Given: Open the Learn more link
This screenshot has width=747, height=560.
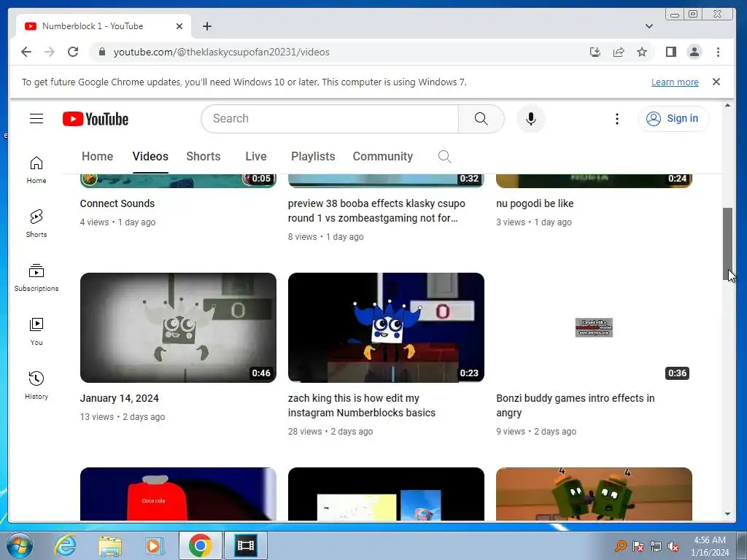Looking at the screenshot, I should click(x=675, y=82).
